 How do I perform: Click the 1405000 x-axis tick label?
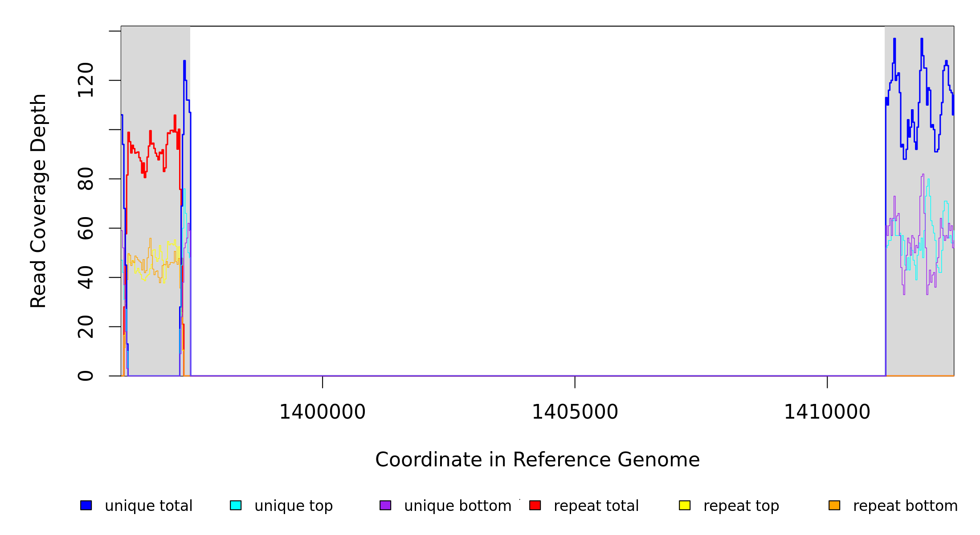575,412
